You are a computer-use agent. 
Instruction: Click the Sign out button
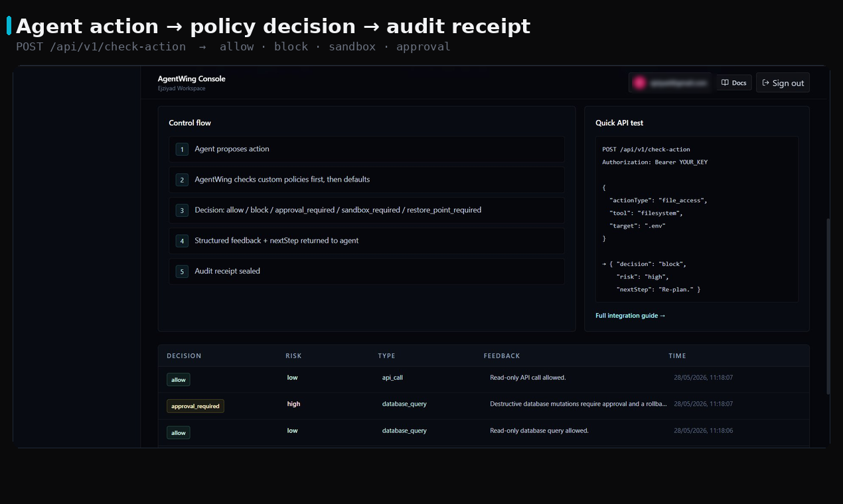[783, 83]
